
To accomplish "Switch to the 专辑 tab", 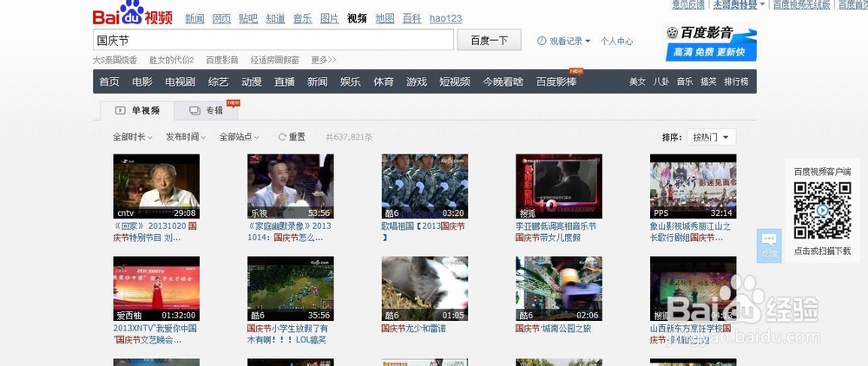I will tap(207, 110).
